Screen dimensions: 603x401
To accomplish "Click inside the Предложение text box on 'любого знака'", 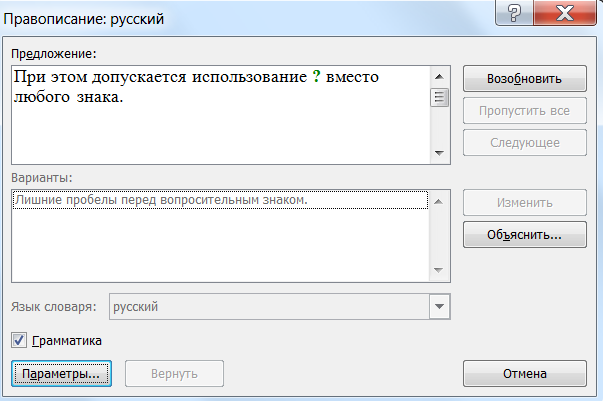I will click(68, 97).
